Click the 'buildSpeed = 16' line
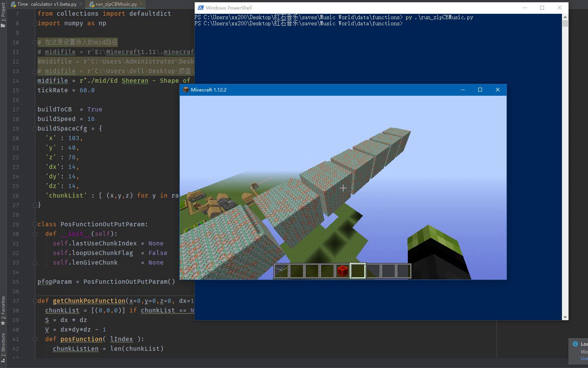Screen dimensions: 588x368 [66, 119]
